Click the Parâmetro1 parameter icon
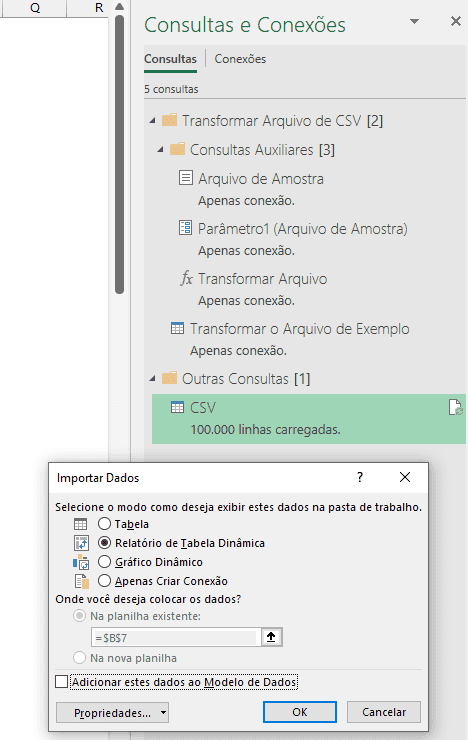Screen dimensions: 468x740 [x=186, y=228]
